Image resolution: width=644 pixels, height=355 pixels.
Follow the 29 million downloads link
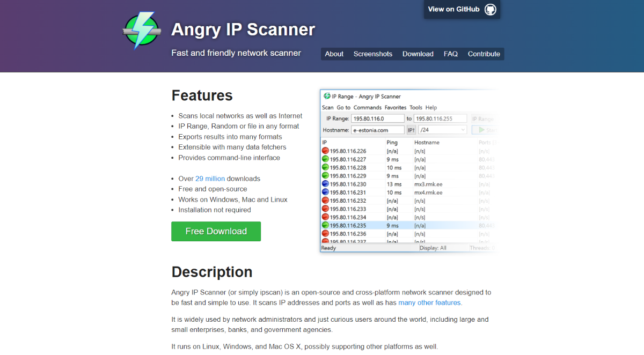point(210,179)
